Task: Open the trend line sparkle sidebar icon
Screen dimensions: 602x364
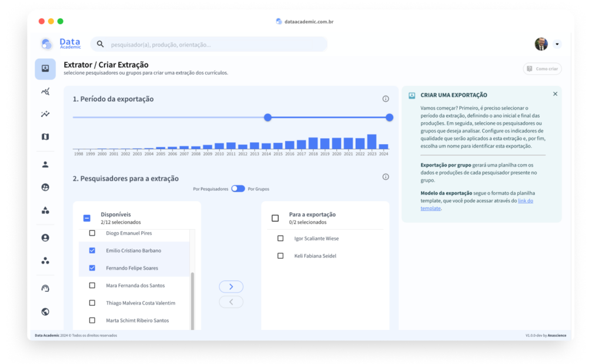Action: (45, 114)
